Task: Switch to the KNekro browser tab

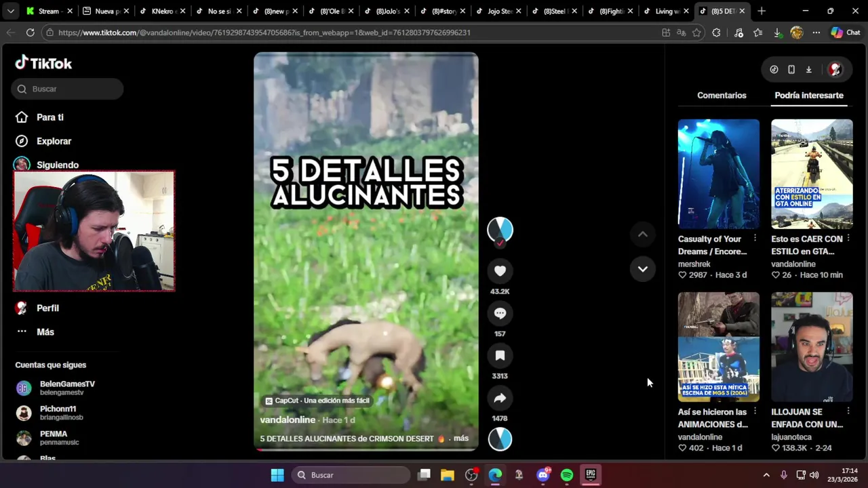Action: [161, 11]
